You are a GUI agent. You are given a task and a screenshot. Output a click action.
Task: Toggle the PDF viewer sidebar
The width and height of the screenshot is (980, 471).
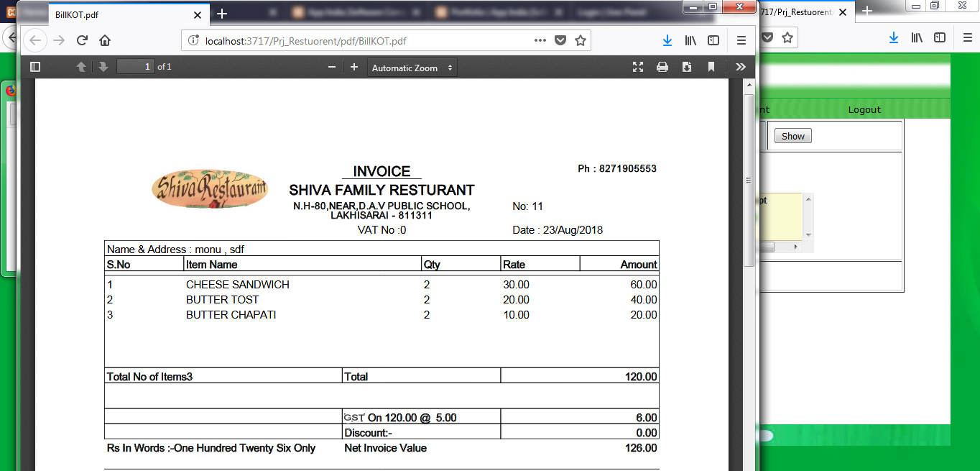tap(35, 67)
